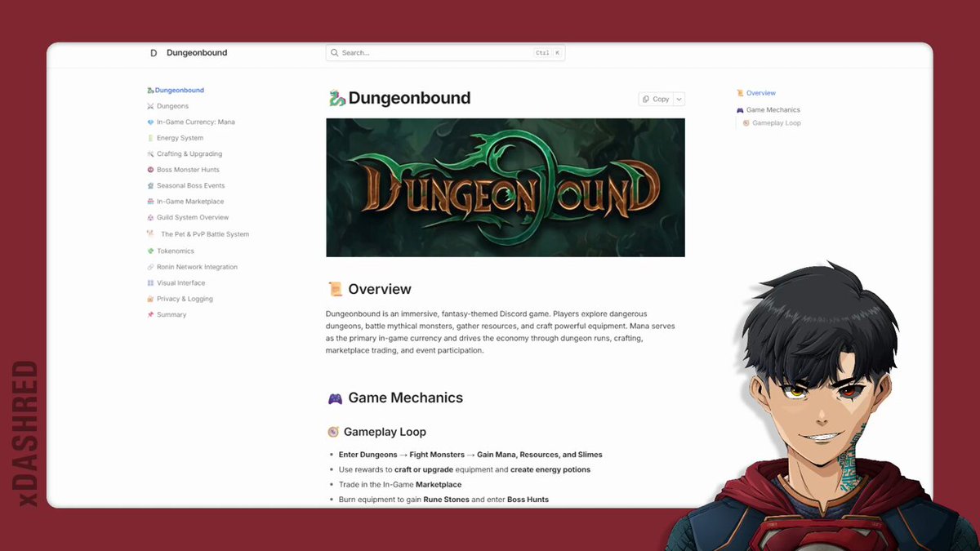Click scroll icon in table of contents Overview

pyautogui.click(x=740, y=93)
